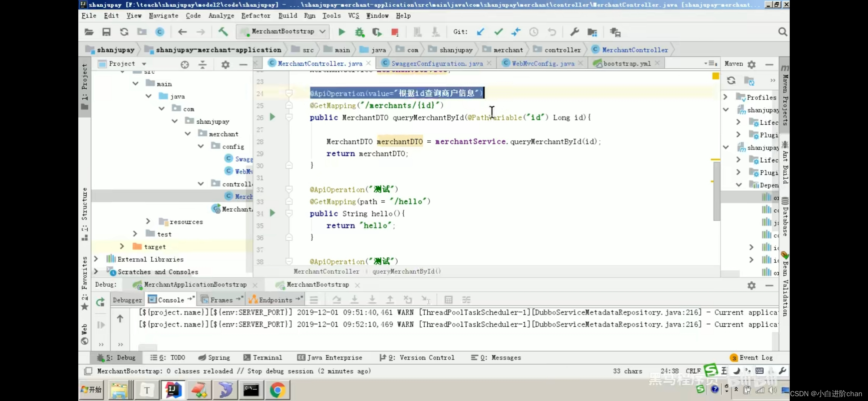Click fold toggle at line 24
The width and height of the screenshot is (868, 401).
click(x=289, y=93)
